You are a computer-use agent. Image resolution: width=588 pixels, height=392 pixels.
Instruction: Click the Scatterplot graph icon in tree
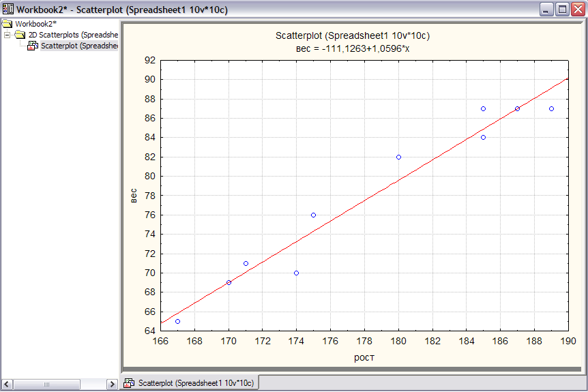[x=33, y=46]
